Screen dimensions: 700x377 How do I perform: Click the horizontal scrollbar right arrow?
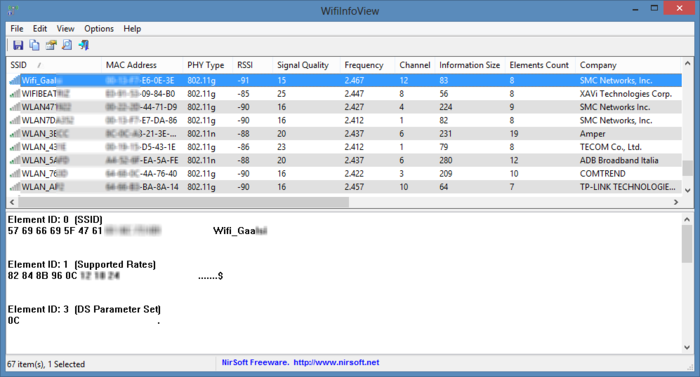676,202
